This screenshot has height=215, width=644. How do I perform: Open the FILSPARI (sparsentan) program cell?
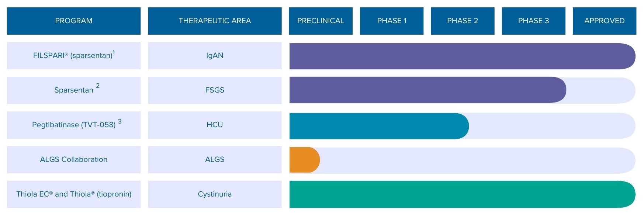pyautogui.click(x=74, y=56)
